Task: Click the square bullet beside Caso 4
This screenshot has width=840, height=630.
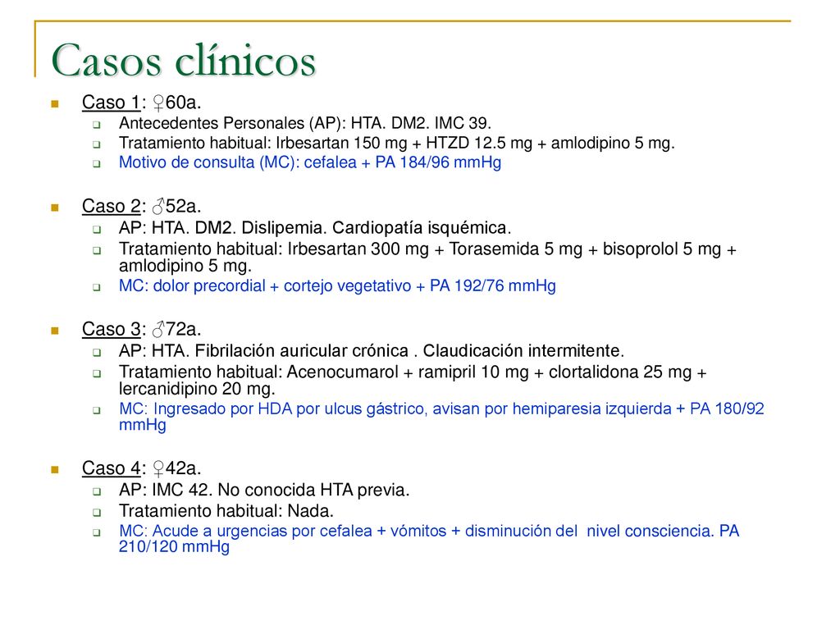Action: 55,470
